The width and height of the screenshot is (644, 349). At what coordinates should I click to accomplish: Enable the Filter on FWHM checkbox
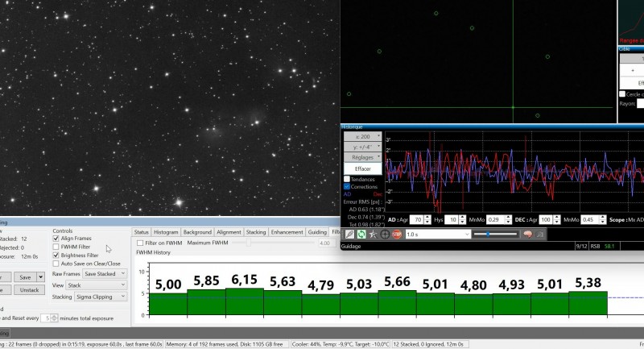[x=140, y=243]
